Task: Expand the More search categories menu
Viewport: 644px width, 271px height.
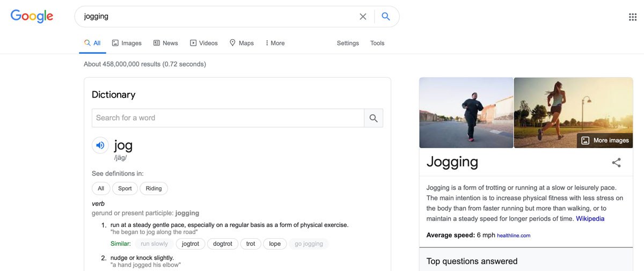Action: [x=275, y=43]
